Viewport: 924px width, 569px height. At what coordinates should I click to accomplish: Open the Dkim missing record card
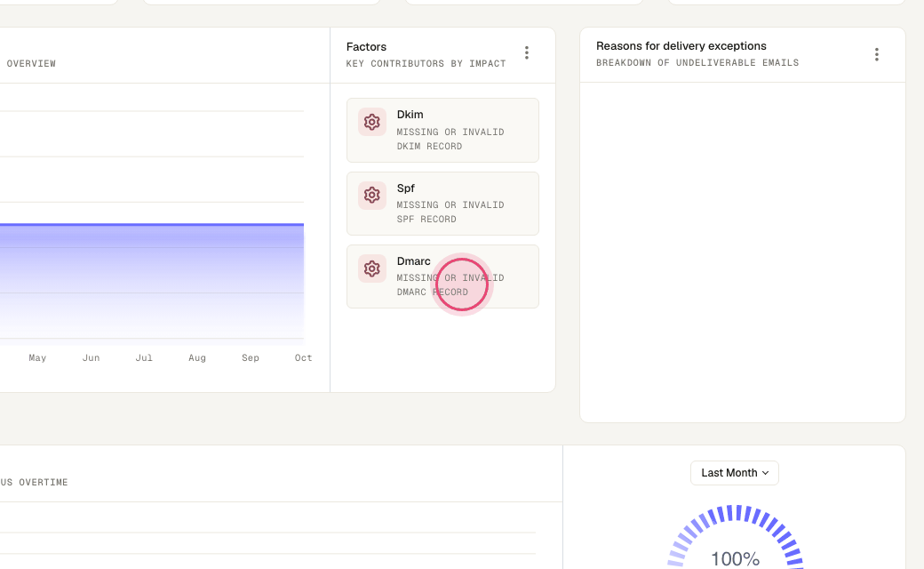coord(442,131)
